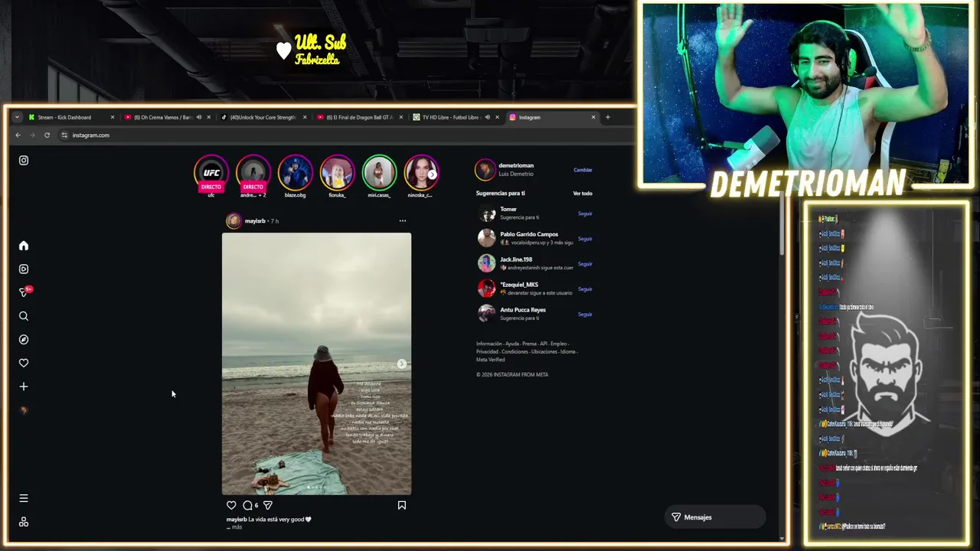Open comments on the mayisrb post
The width and height of the screenshot is (980, 551).
[247, 505]
